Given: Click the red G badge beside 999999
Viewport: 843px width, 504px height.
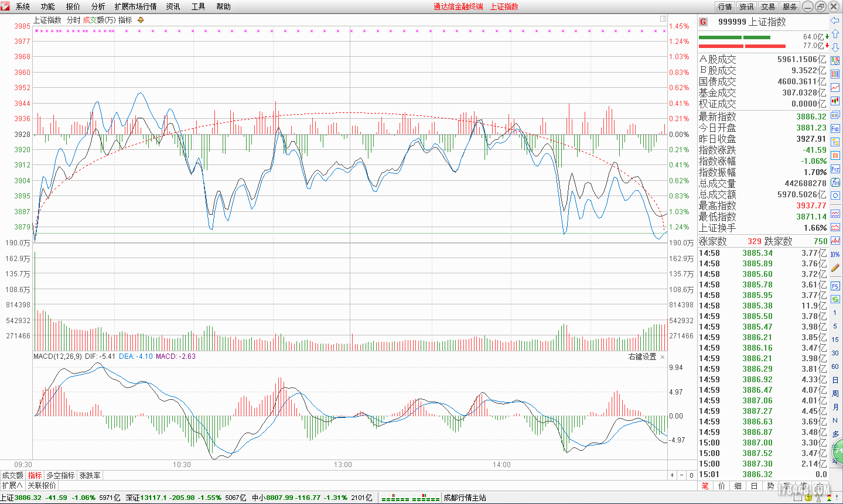Looking at the screenshot, I should 704,22.
